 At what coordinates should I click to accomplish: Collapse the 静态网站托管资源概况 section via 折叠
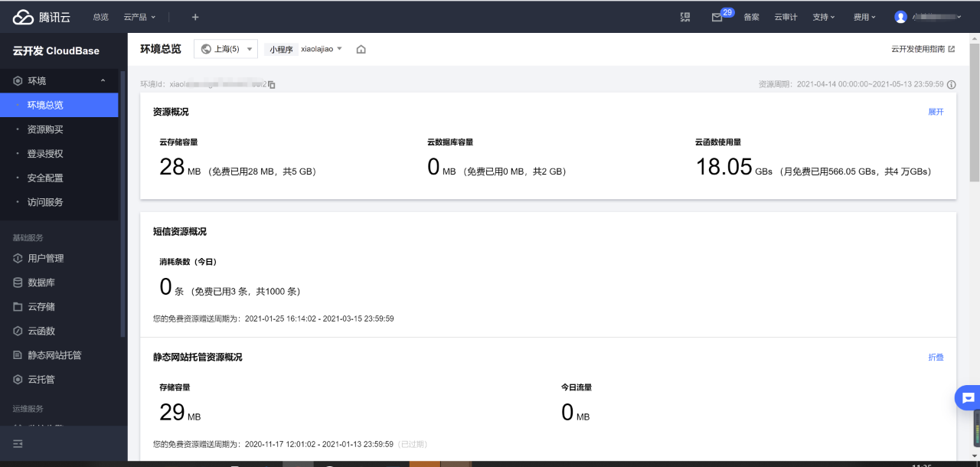click(936, 358)
